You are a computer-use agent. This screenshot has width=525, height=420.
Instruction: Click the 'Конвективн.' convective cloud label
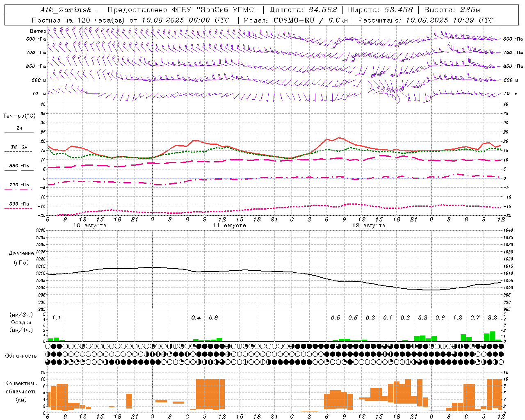21,383
